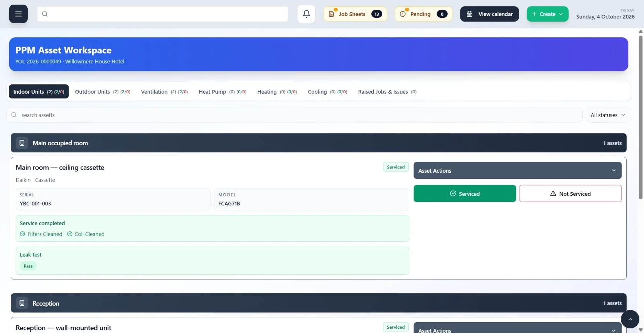Click the top bar search magnifier icon

(45, 14)
